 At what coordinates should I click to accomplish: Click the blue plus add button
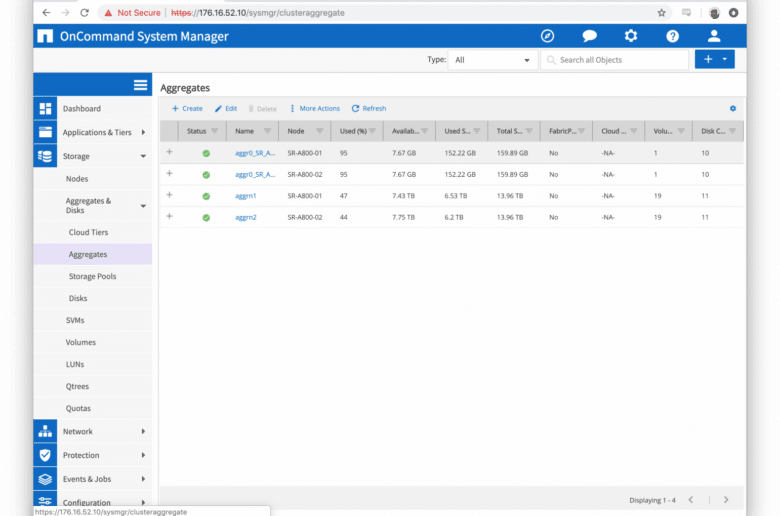point(707,59)
